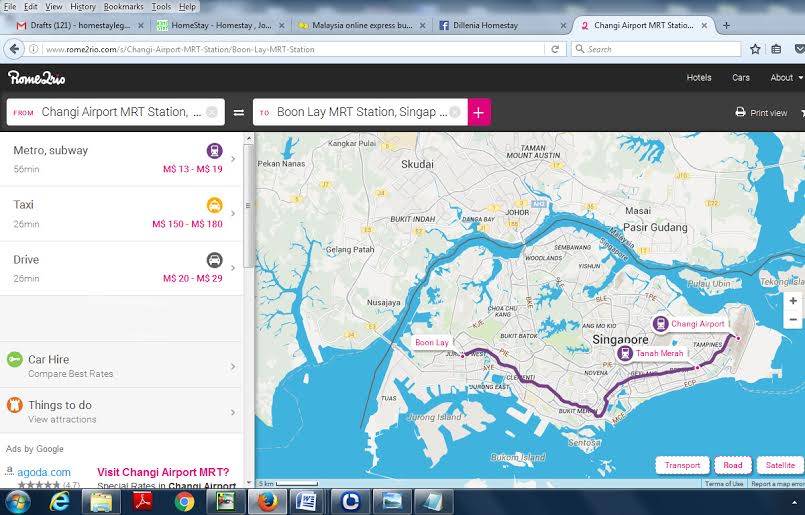Zoom out on the map
This screenshot has width=805, height=515.
point(793,319)
